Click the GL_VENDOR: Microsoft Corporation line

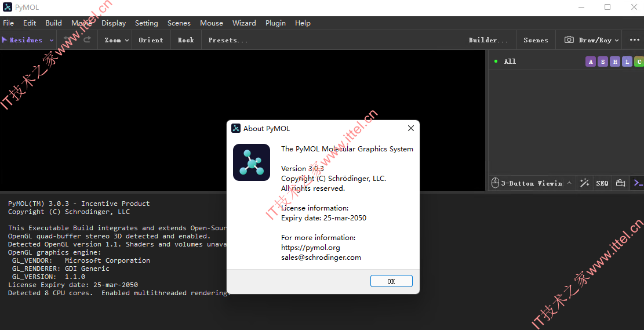click(81, 260)
